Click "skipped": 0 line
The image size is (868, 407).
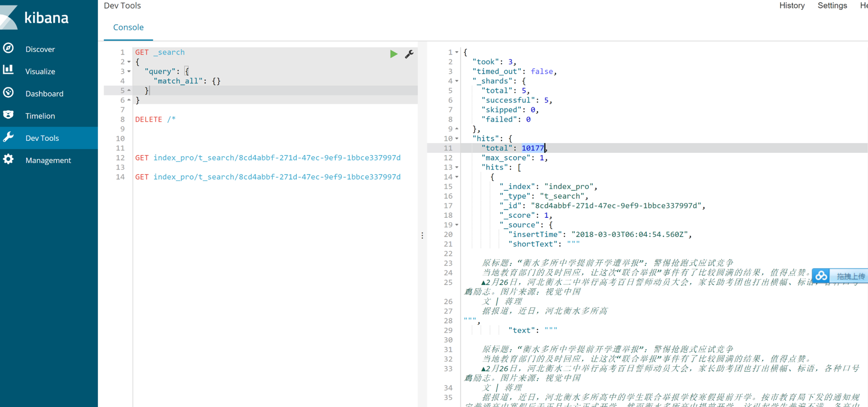[x=510, y=110]
